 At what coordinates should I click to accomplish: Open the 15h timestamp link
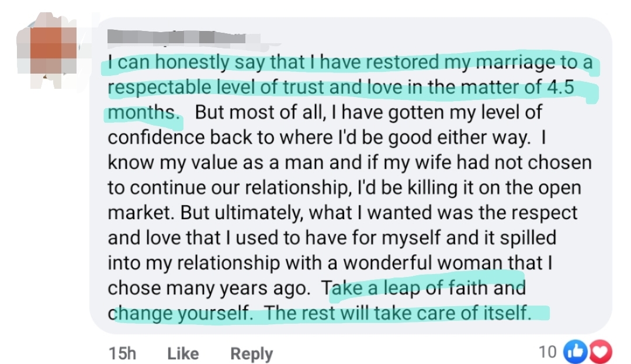pyautogui.click(x=122, y=353)
